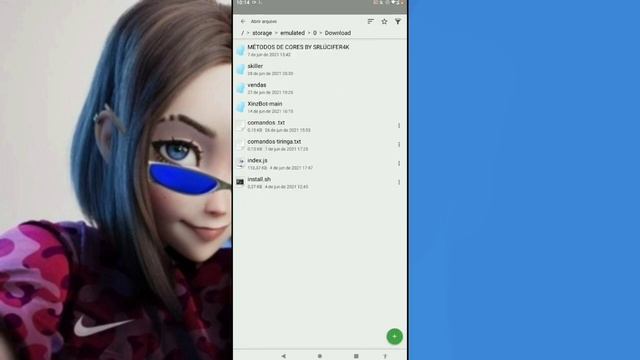Go back using the arrow beside Abrir arquivo
This screenshot has height=360, width=640.
pyautogui.click(x=243, y=21)
